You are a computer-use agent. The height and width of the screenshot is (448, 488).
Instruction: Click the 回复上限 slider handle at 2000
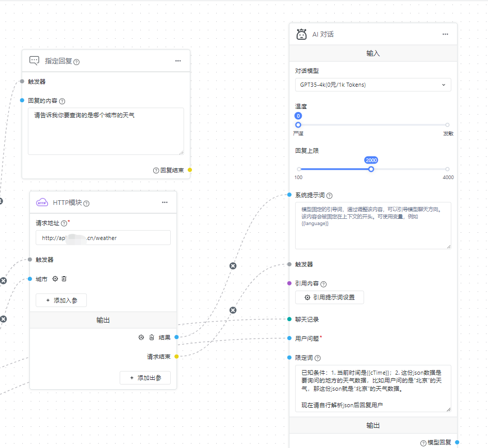tap(371, 169)
